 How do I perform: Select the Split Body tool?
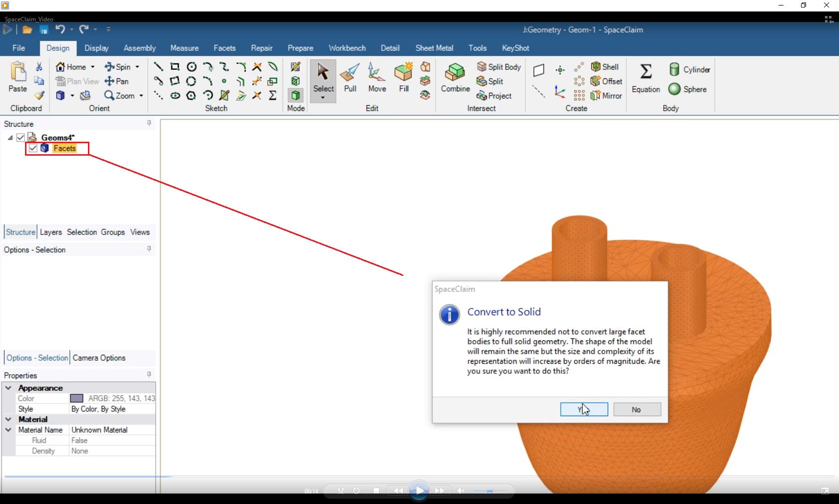(499, 67)
